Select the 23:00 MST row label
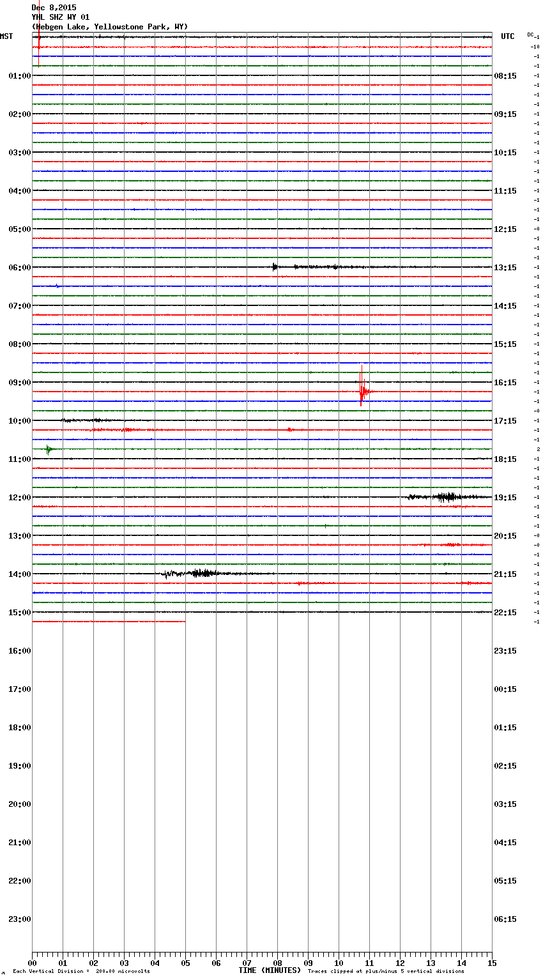543x980 pixels. point(20,919)
